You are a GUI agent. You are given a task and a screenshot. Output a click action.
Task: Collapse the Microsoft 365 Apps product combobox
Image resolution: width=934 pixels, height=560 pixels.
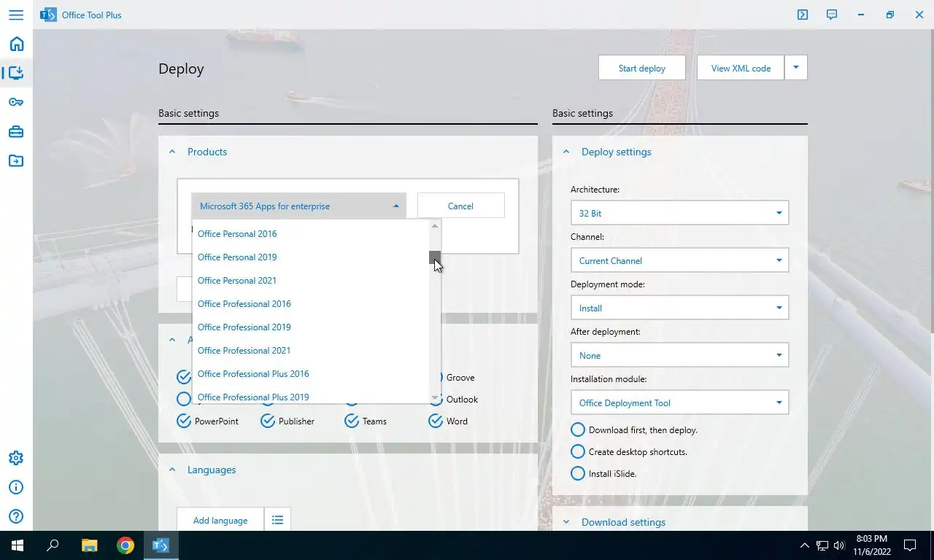point(298,206)
